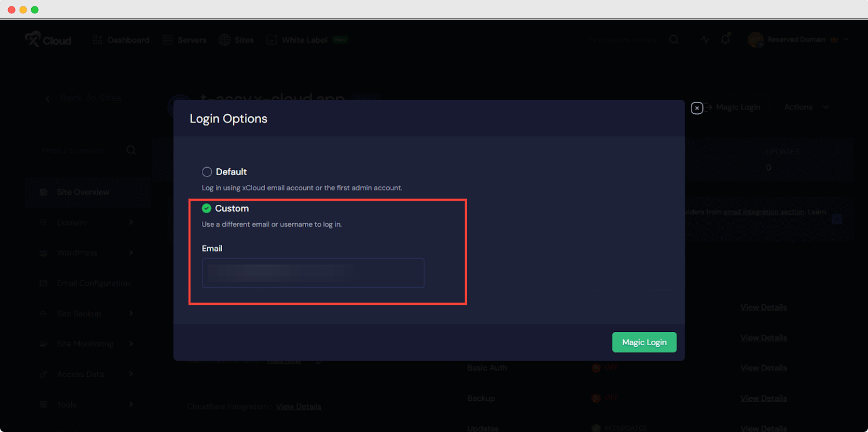Select the Default login radio option
The height and width of the screenshot is (432, 868).
point(207,172)
